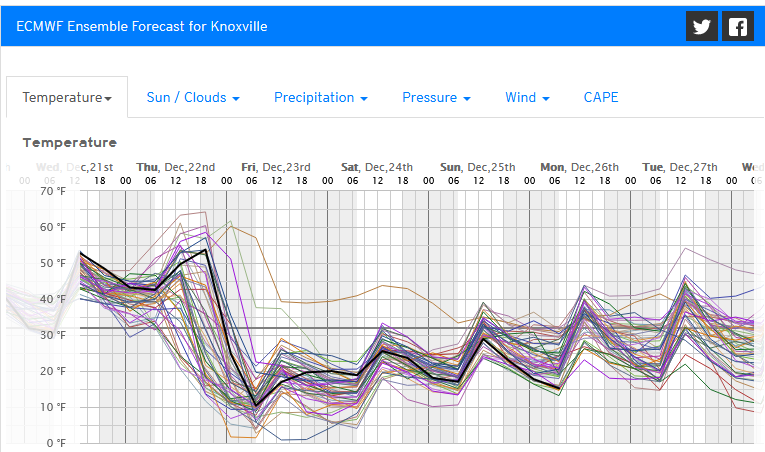765x452 pixels.
Task: Click the Fri, Dec,23rd date label
Action: (x=276, y=167)
